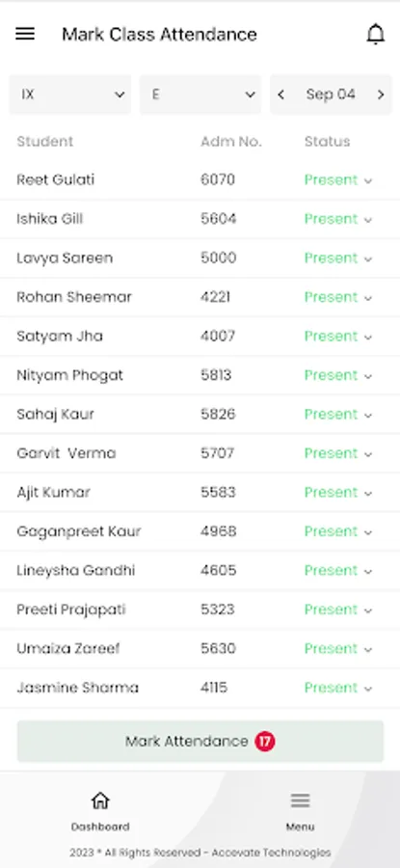Open status dropdown for Ishika Gill
Screen dimensions: 400x868
[x=338, y=219]
